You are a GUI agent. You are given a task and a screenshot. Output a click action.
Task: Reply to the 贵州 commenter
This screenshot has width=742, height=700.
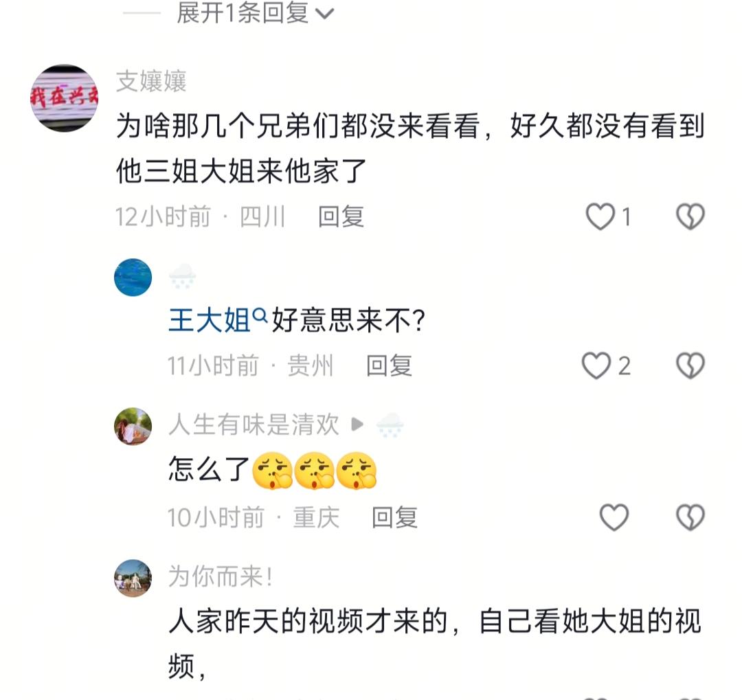(389, 366)
